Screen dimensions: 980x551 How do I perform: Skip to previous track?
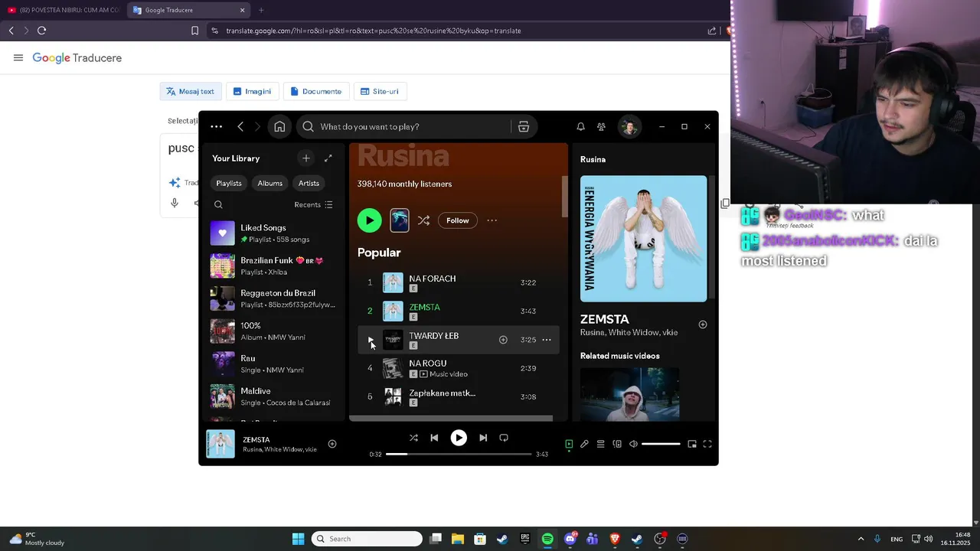point(434,438)
